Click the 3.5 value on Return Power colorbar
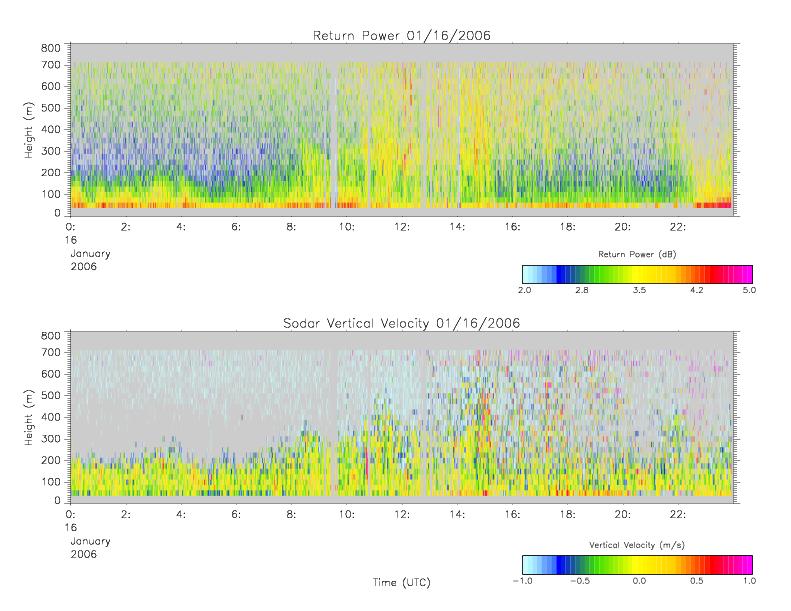The image size is (791, 611). coord(639,290)
